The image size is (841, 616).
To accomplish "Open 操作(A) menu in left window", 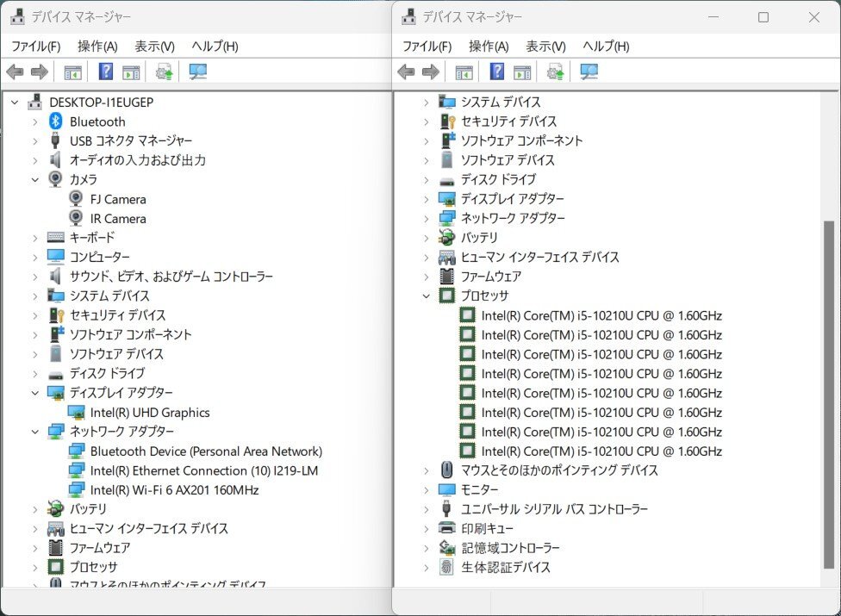I will pyautogui.click(x=97, y=47).
